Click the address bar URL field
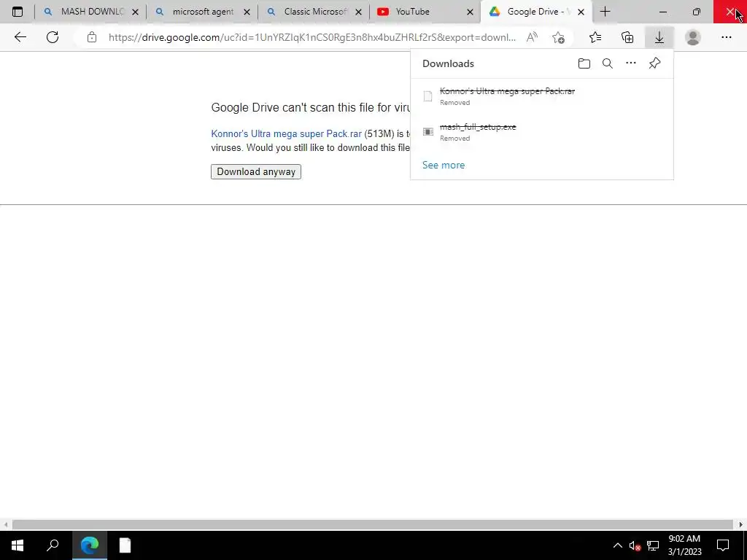Screen dimensions: 747x560 312,37
